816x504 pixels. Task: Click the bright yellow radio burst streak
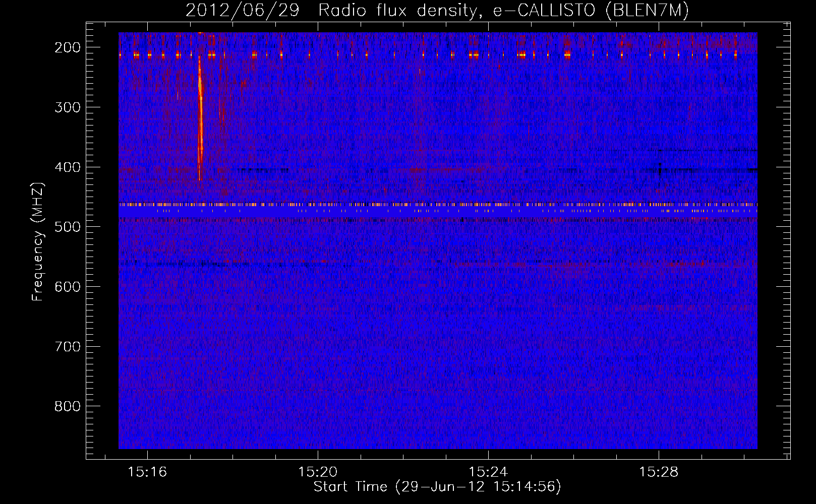click(200, 118)
